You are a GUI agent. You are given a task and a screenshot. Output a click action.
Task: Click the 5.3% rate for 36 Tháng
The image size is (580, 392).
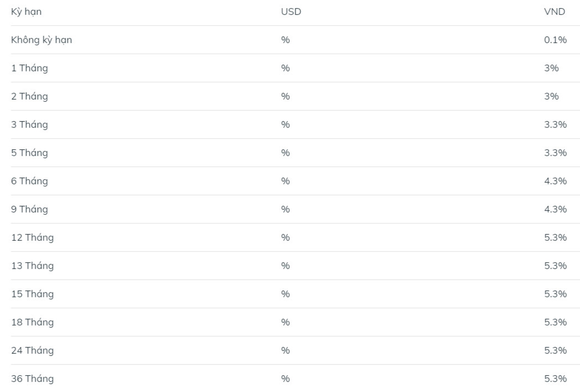(555, 379)
